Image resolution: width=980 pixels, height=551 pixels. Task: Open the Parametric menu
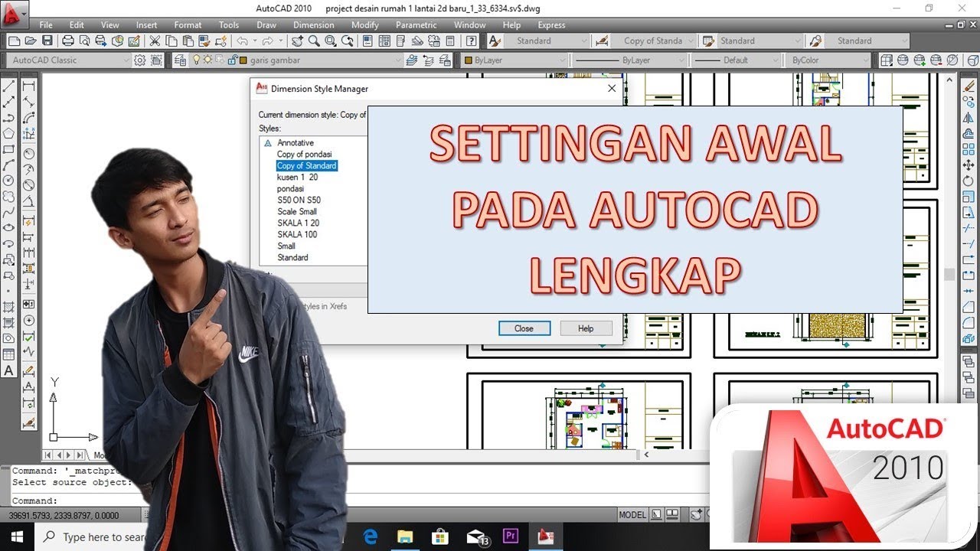click(416, 24)
